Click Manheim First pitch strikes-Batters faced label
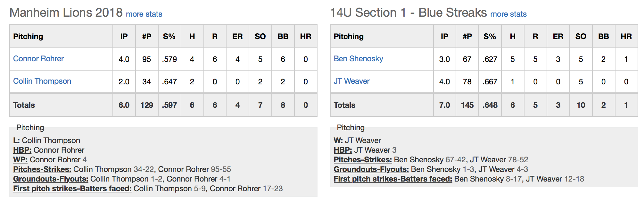644x204 pixels. coord(72,189)
